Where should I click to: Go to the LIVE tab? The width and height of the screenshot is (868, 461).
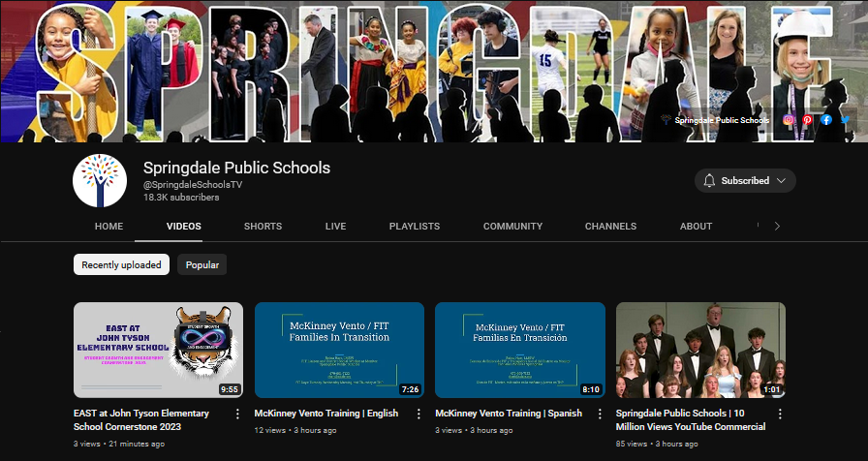(x=335, y=227)
